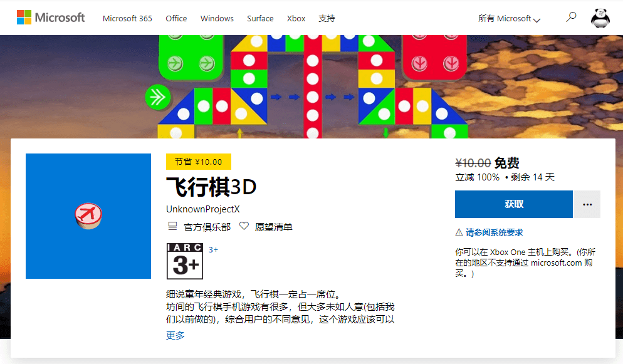Click the yellow 节省 ¥10.00 badge

click(199, 162)
